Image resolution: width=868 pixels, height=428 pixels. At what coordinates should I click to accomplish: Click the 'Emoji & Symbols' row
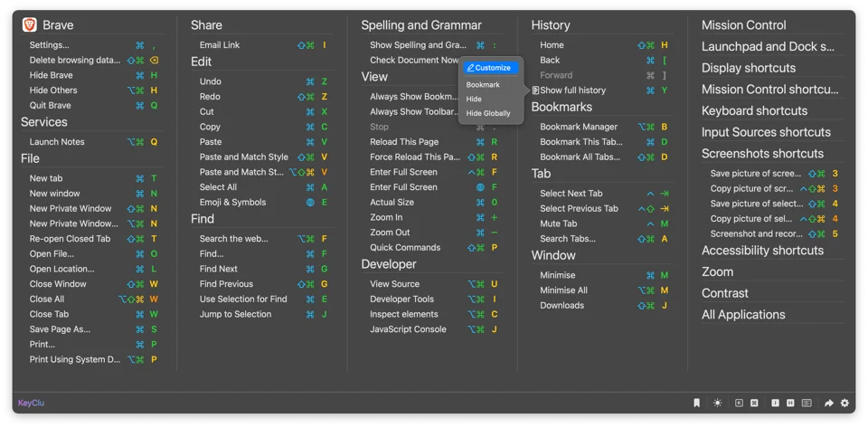tap(263, 202)
